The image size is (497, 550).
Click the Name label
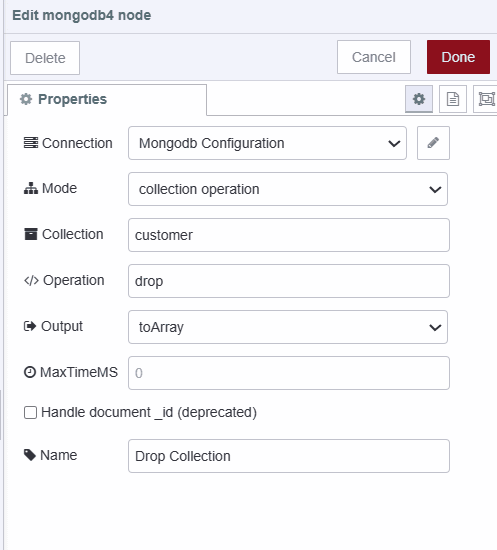click(59, 455)
